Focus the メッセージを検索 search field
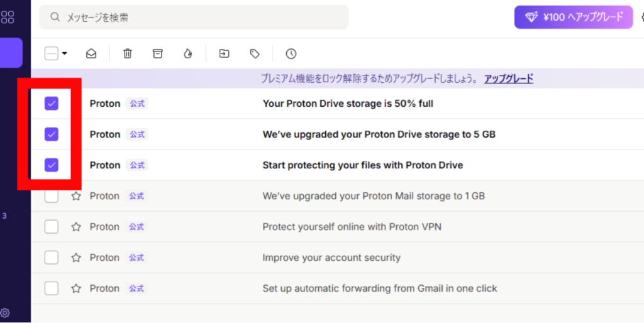 coord(194,17)
